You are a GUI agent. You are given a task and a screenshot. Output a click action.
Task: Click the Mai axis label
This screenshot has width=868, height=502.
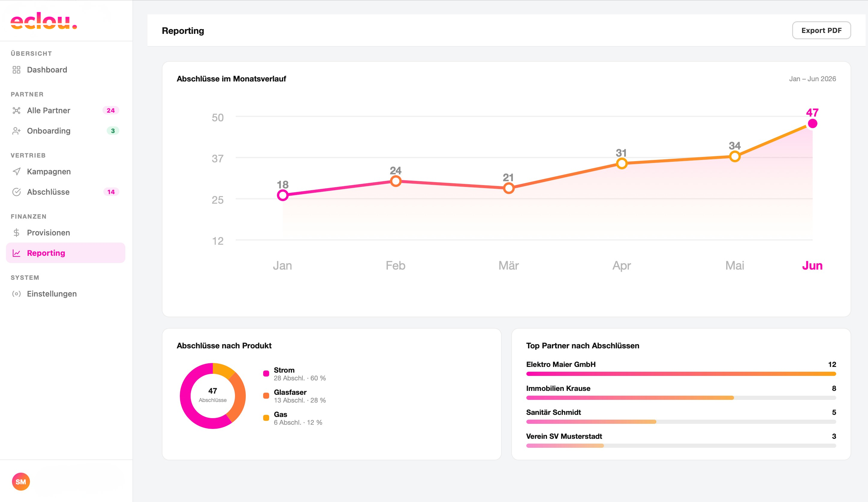735,265
